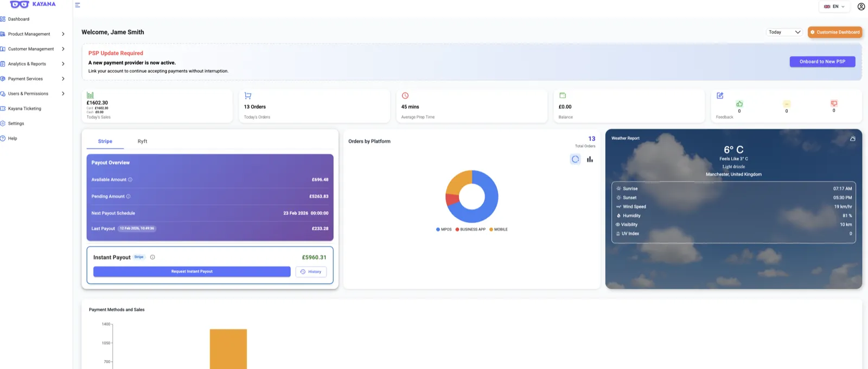Click the Today's Sales bar chart icon
This screenshot has height=369, width=868.
90,95
